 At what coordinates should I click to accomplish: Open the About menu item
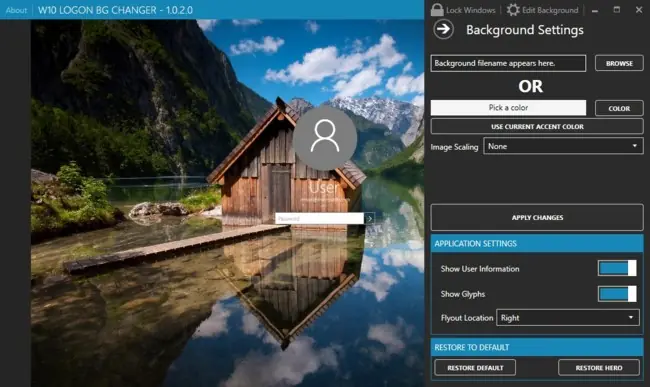click(16, 10)
